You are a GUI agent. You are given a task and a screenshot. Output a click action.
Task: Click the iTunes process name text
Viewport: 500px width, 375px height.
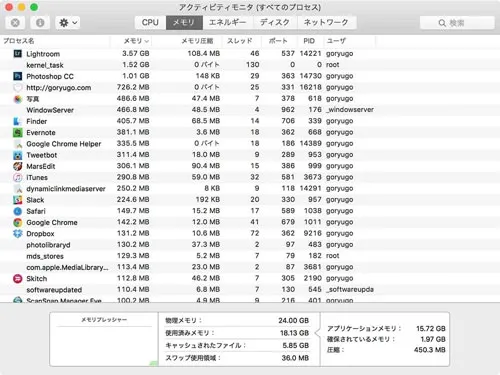[x=37, y=177]
